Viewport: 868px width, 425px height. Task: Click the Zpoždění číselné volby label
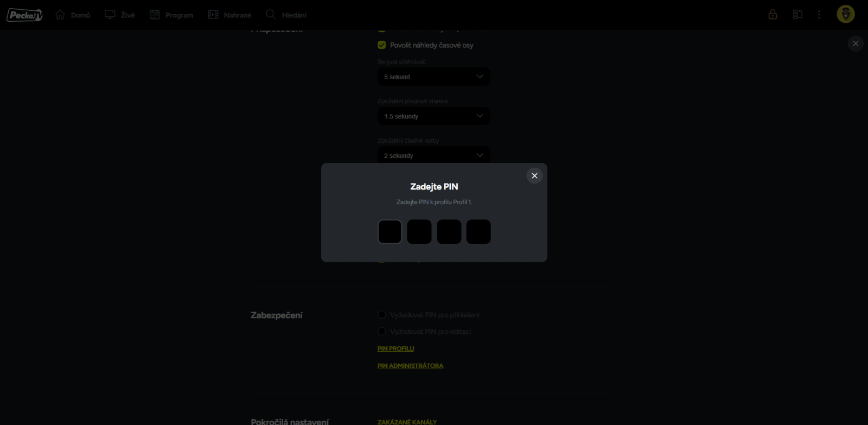pos(409,141)
